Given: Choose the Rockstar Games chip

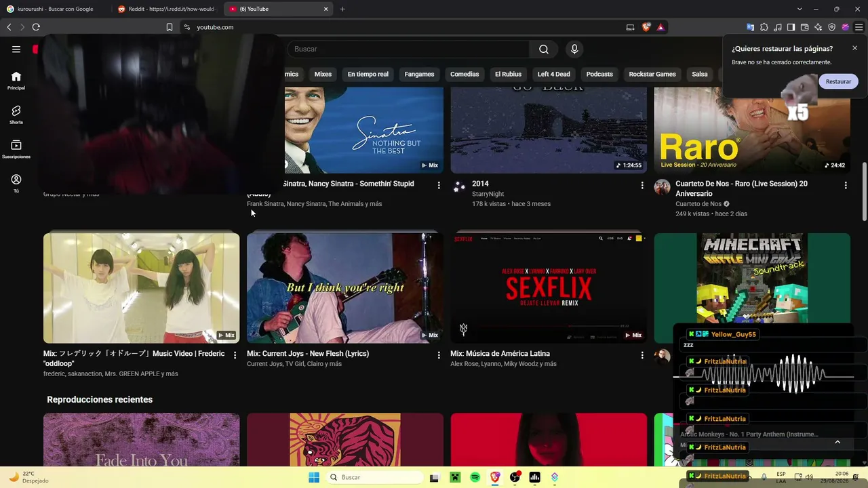Looking at the screenshot, I should [x=652, y=74].
